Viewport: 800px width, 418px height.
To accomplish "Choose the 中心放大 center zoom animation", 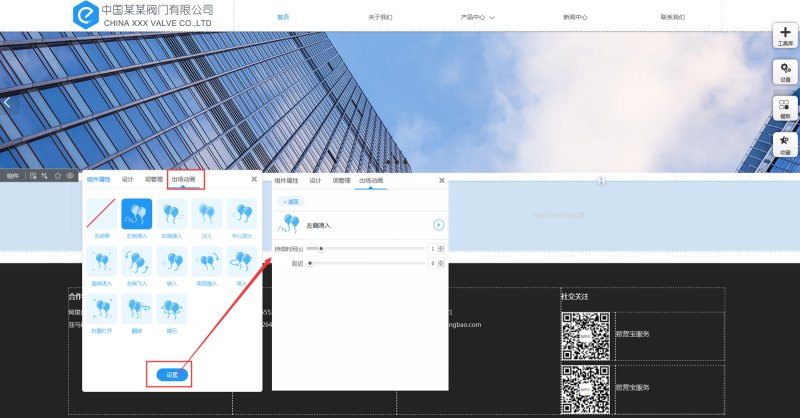I will coord(242,213).
